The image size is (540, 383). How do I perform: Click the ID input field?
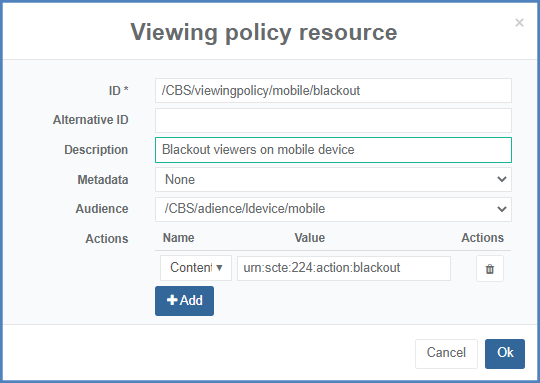click(x=333, y=91)
